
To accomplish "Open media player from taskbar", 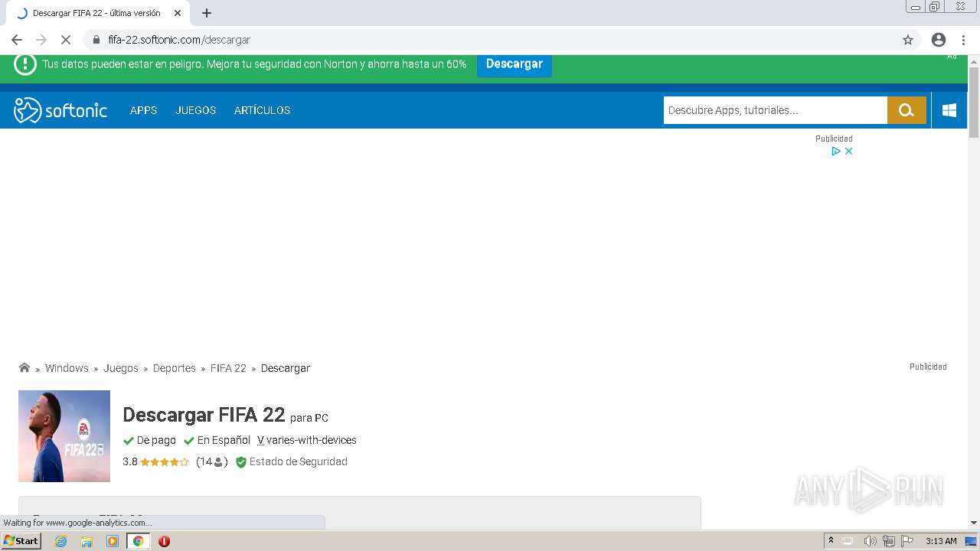I will 113,541.
